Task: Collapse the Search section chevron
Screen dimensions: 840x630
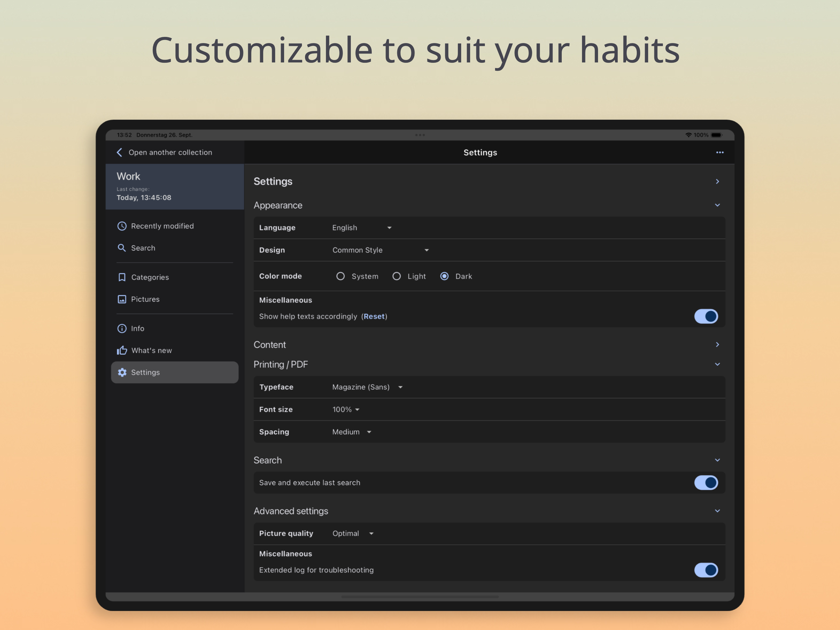Action: (717, 460)
